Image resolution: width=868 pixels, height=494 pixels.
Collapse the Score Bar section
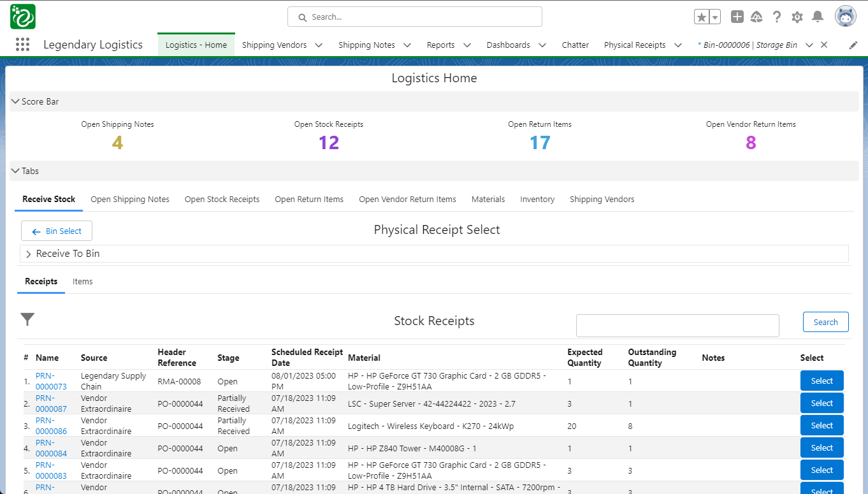(15, 101)
